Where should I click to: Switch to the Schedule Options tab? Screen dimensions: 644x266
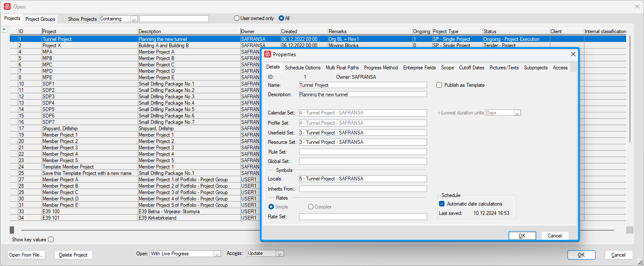(x=302, y=68)
